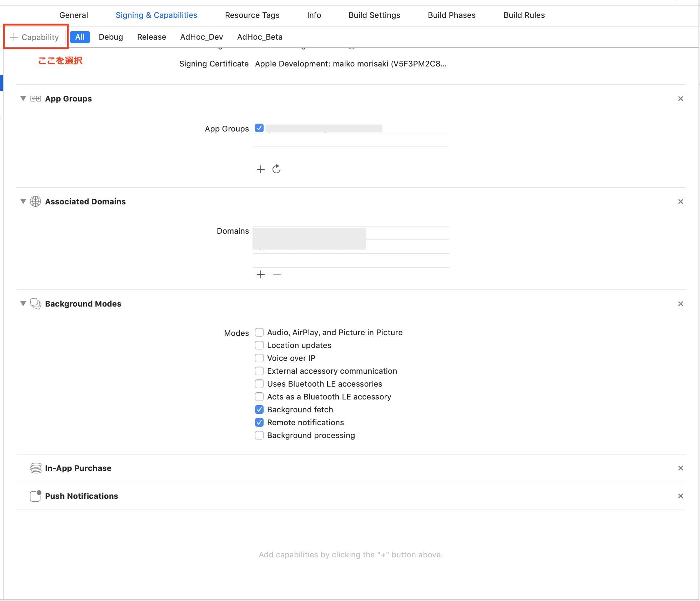Collapse the Background Modes section

tap(23, 304)
